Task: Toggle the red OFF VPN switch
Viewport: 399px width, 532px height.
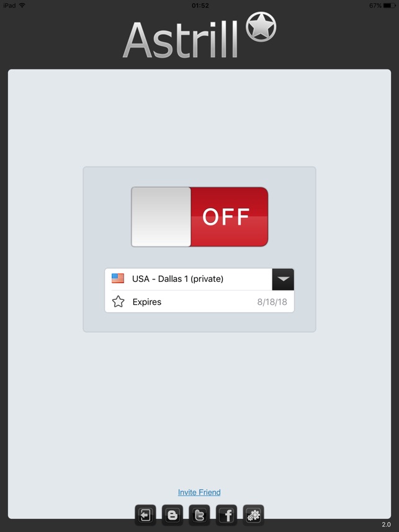Action: click(x=200, y=217)
